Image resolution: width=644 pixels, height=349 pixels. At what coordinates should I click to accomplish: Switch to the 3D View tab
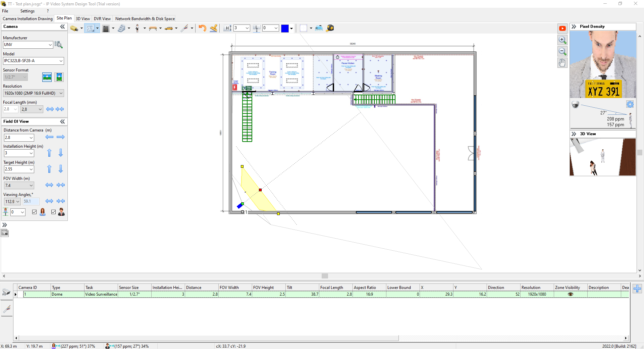click(83, 19)
